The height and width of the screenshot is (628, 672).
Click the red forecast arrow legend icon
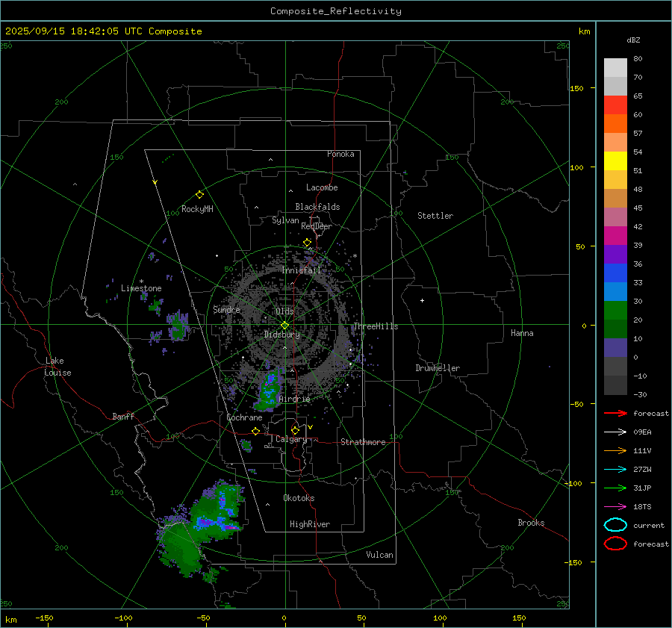tap(615, 413)
